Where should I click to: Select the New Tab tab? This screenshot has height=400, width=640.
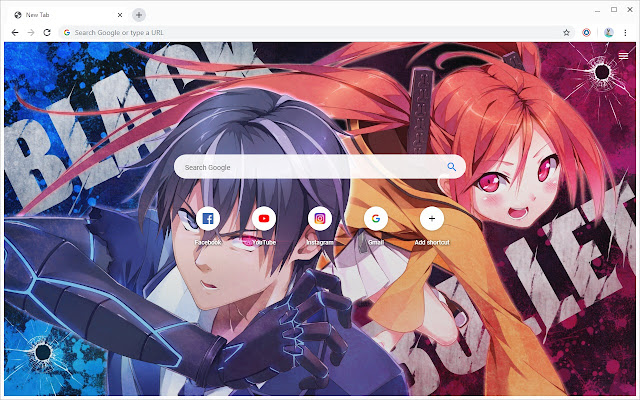pos(67,15)
